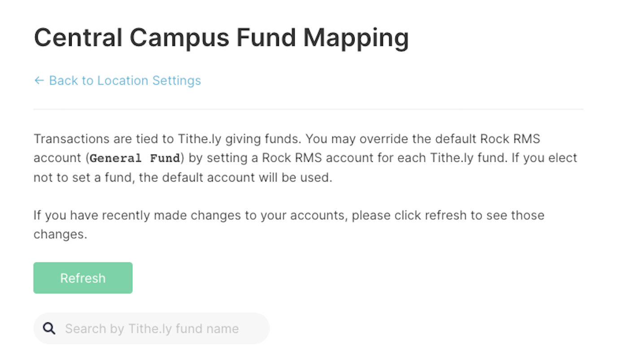Click the word Central in the heading
Viewport: 644px width, 347px height.
point(78,38)
